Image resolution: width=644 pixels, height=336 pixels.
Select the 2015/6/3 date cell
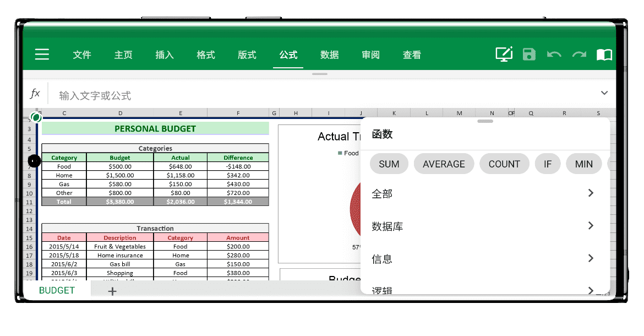pyautogui.click(x=64, y=273)
